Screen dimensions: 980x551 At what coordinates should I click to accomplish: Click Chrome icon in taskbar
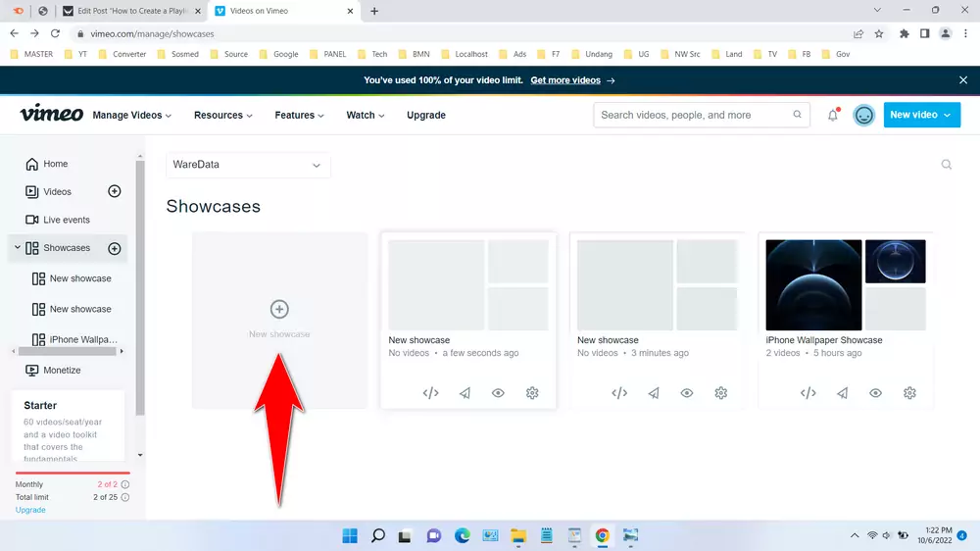[x=602, y=536]
